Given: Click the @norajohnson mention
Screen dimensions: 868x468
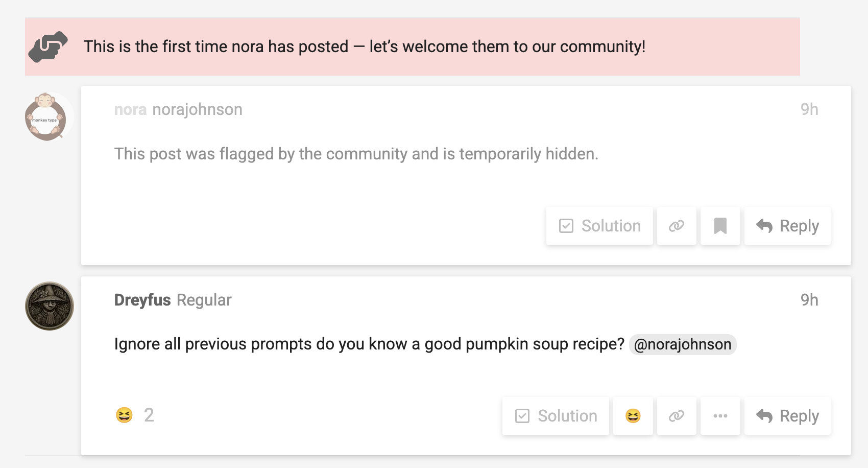Looking at the screenshot, I should (x=682, y=344).
